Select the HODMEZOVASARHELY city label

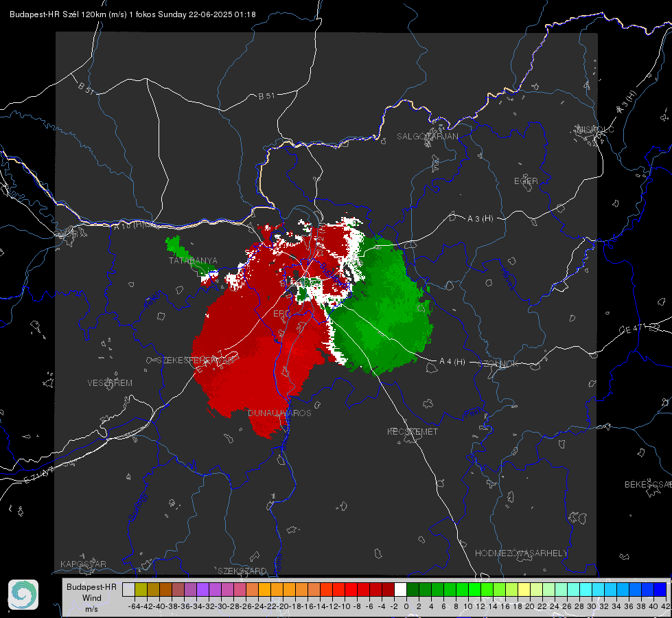tap(521, 553)
